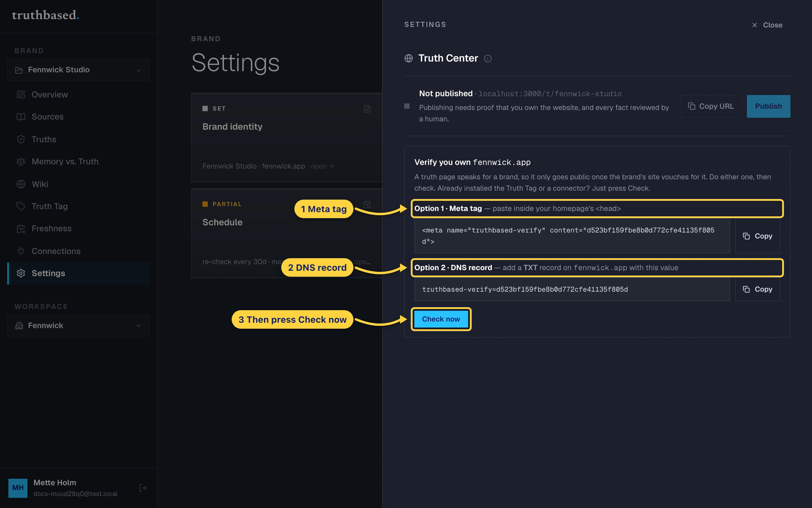Go to Sources in the sidebar
The image size is (812, 508).
(79, 117)
